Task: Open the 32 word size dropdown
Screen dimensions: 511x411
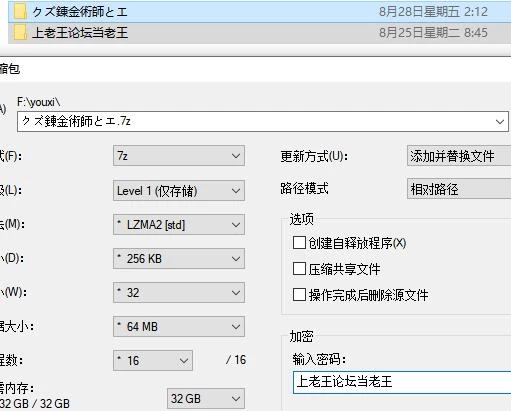Action: coord(179,293)
